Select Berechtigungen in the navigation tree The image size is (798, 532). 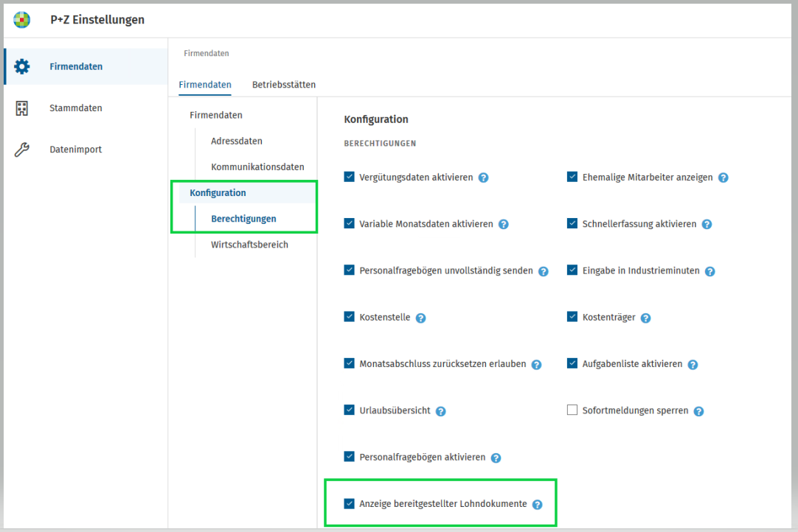243,218
